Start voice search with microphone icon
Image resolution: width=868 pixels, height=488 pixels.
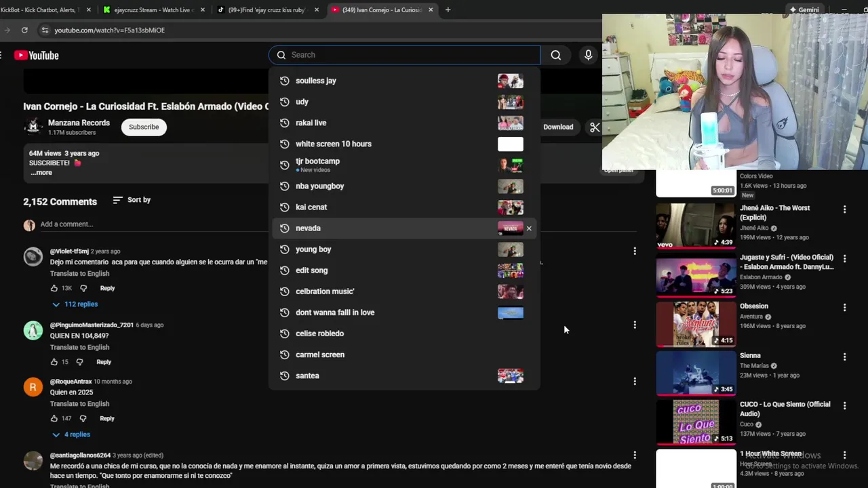(x=589, y=55)
